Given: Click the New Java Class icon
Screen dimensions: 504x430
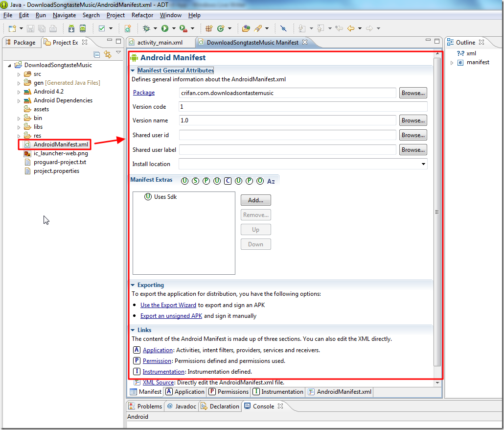Looking at the screenshot, I should pyautogui.click(x=221, y=28).
